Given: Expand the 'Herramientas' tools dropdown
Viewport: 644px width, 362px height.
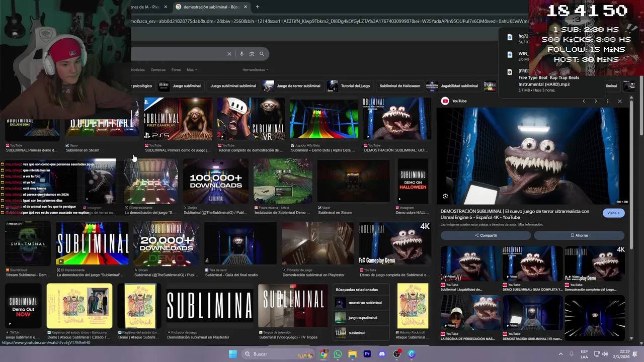Looking at the screenshot, I should 255,70.
